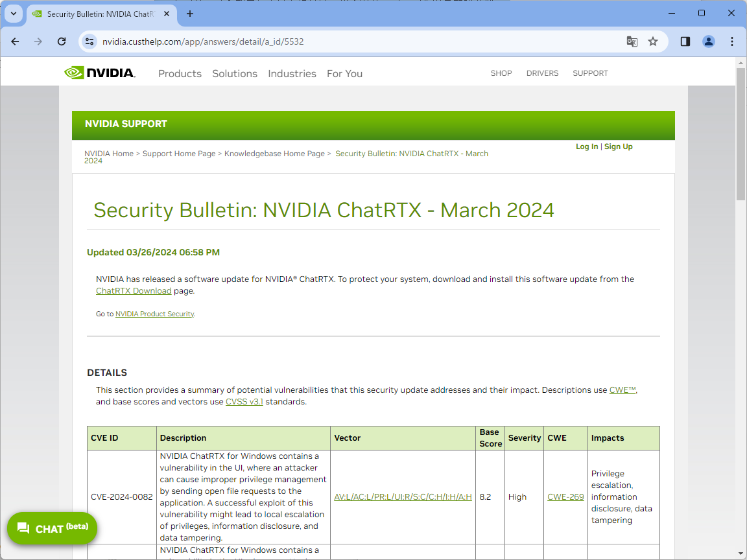Open the Products menu
747x560 pixels.
point(180,73)
